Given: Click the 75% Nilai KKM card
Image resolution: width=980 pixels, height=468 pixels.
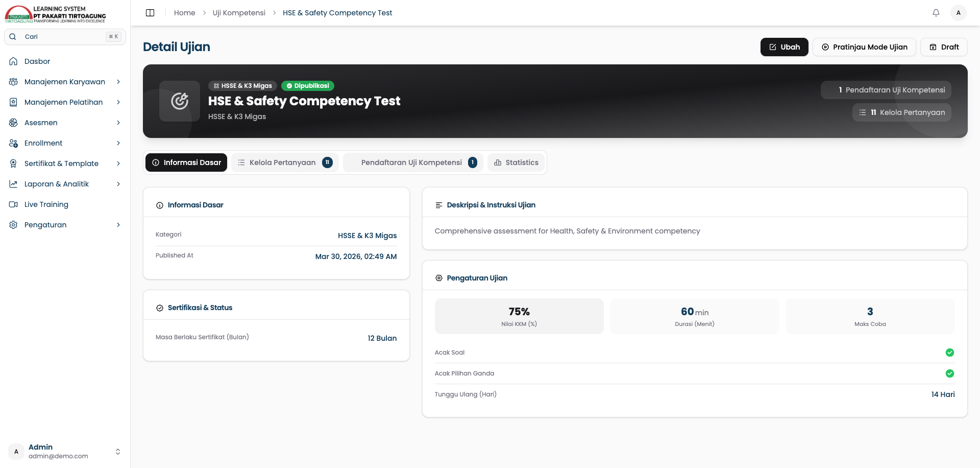Looking at the screenshot, I should pos(519,316).
